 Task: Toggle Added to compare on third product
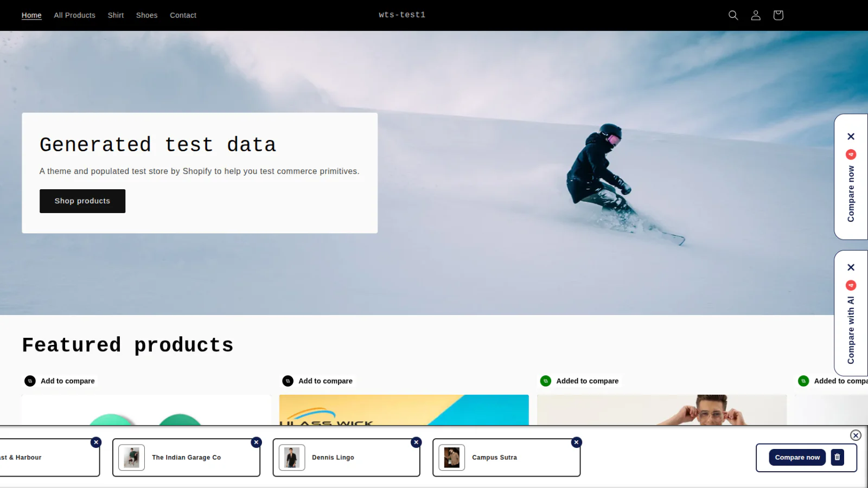tap(579, 381)
